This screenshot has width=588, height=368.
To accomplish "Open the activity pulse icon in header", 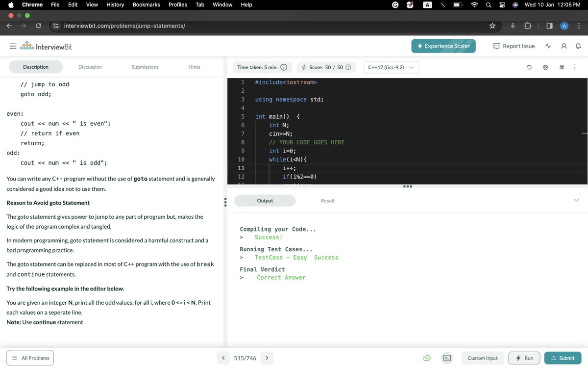I will pyautogui.click(x=548, y=46).
